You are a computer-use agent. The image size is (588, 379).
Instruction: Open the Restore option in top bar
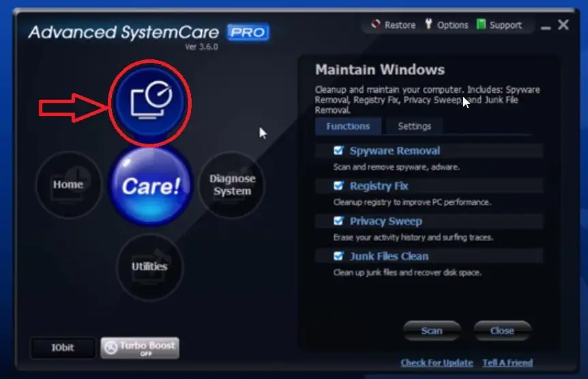(394, 25)
